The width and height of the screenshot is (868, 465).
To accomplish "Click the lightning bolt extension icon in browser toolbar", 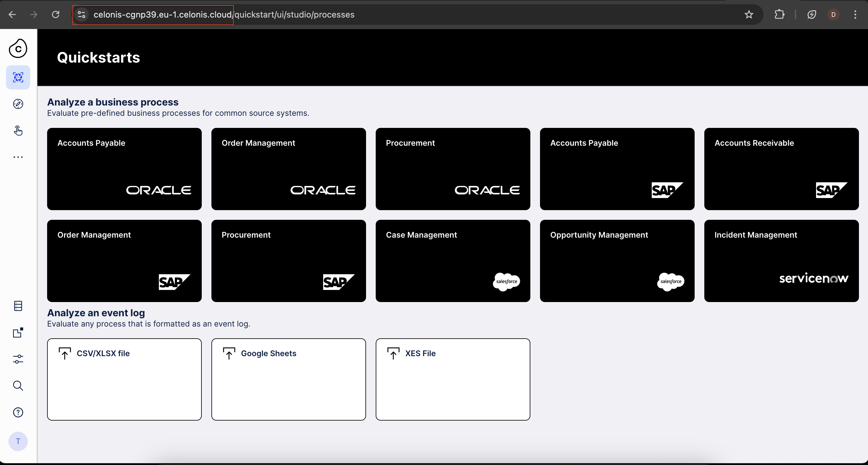I will [x=812, y=15].
